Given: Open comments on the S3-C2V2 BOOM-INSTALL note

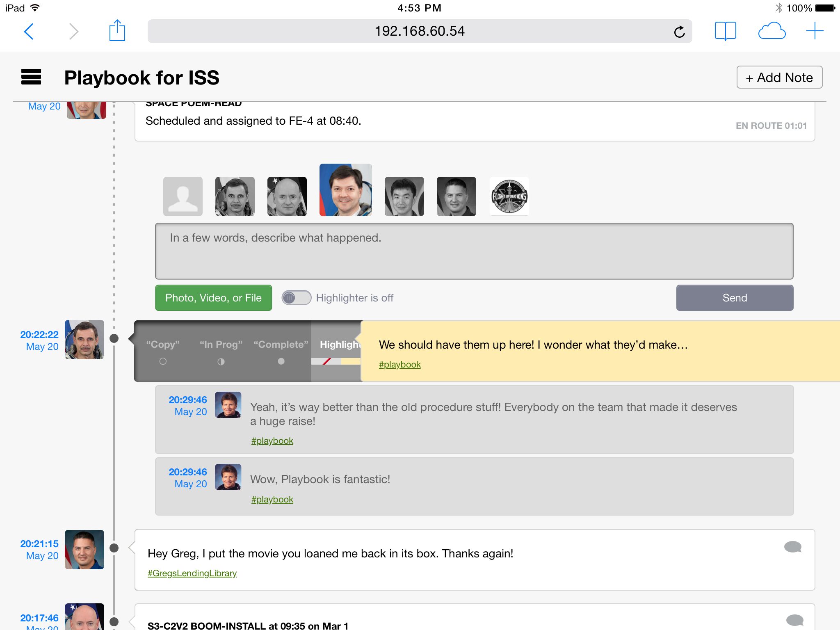Looking at the screenshot, I should tap(794, 620).
